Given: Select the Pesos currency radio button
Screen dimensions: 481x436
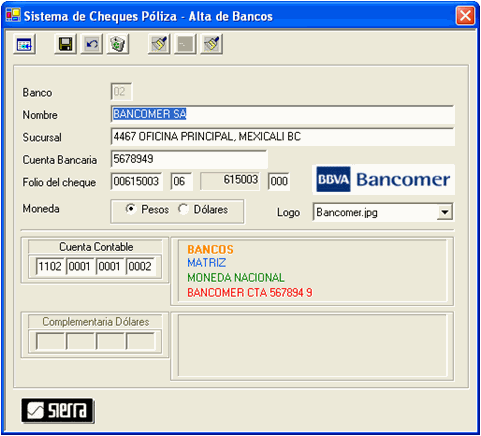Looking at the screenshot, I should (x=130, y=209).
